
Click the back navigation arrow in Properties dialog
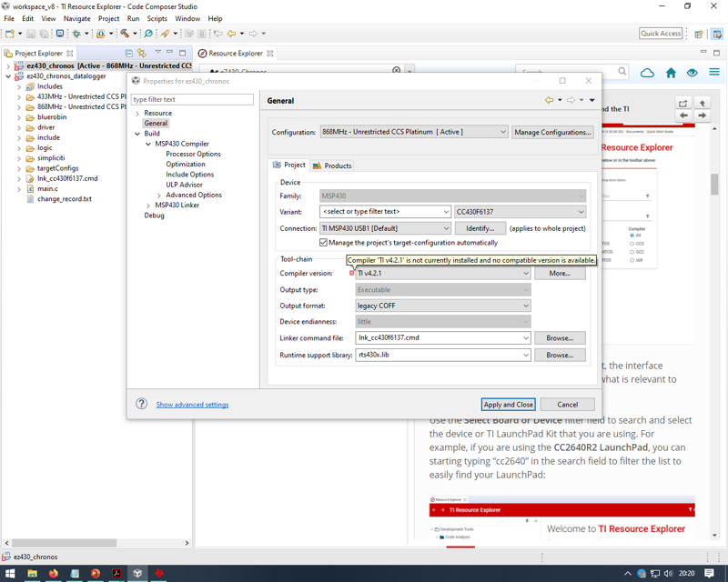tap(549, 100)
